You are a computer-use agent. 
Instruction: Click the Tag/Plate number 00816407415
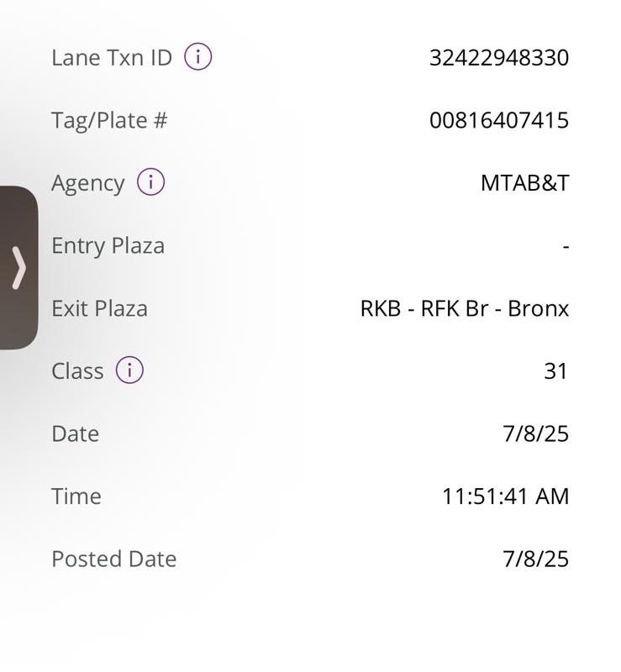pyautogui.click(x=498, y=120)
